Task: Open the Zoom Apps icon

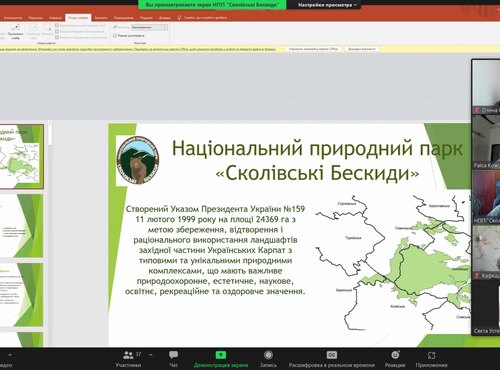Action: coord(431,355)
